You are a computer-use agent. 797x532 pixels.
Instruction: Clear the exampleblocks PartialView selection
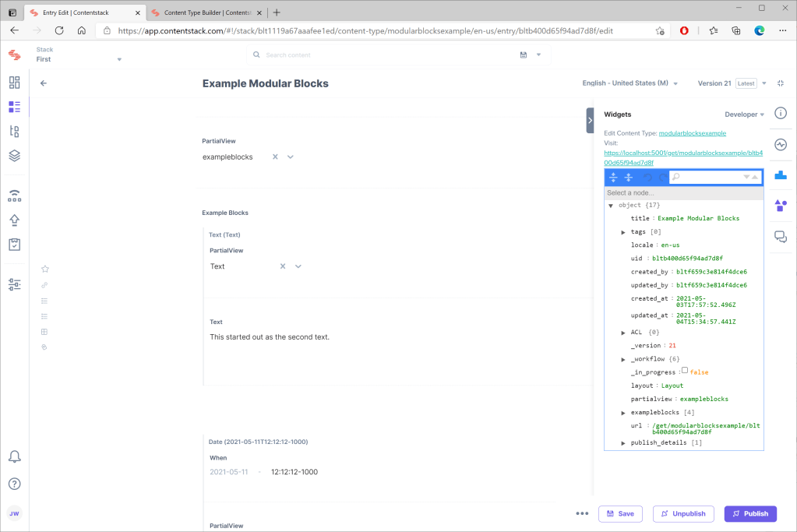click(275, 157)
